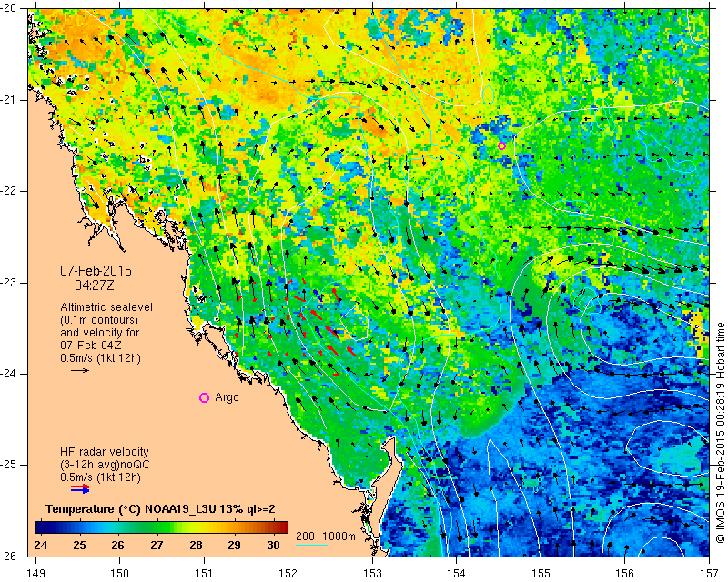Click '0.5m/s (1kt 12h)' under altimetric legend
Viewport: 728px width, 582px height.
(x=100, y=358)
